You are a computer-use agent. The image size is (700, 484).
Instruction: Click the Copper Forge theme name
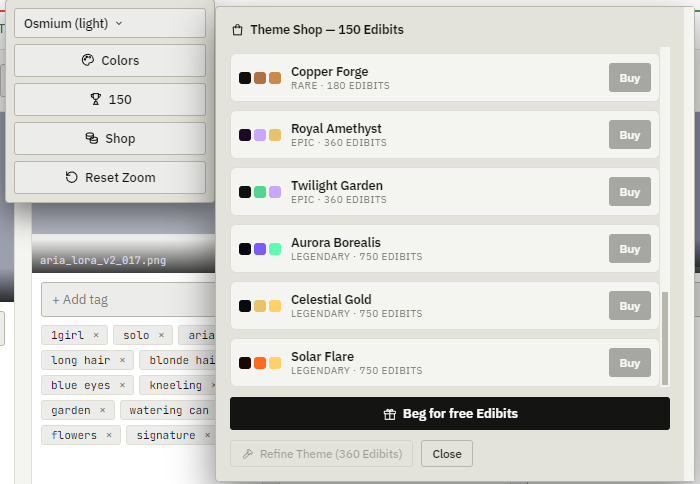point(329,71)
